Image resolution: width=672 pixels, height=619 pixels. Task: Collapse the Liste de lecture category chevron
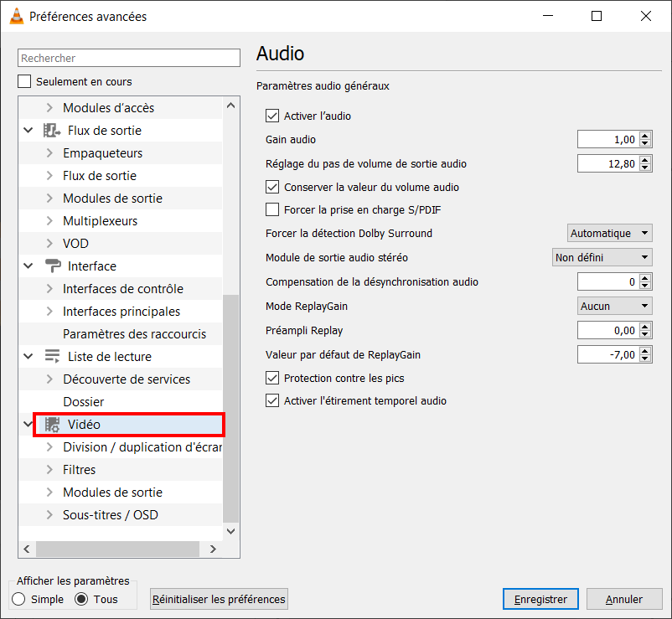click(28, 356)
